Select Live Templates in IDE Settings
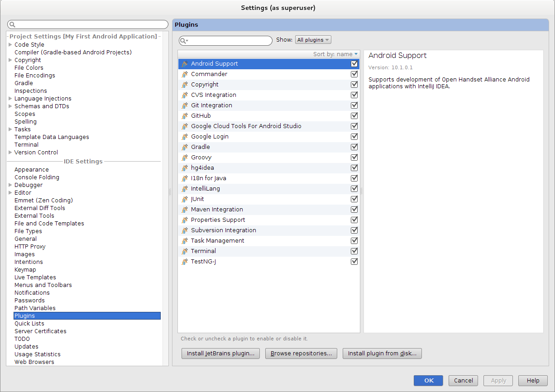This screenshot has width=555, height=392. click(35, 277)
